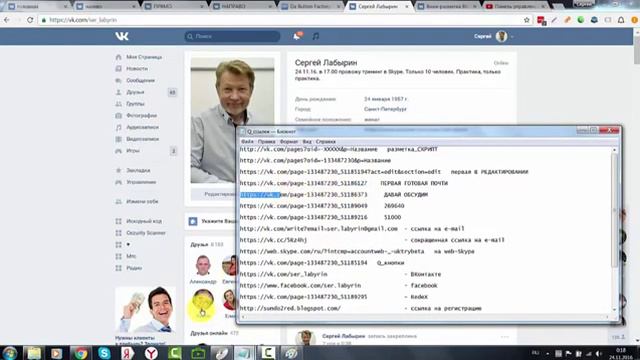The height and width of the screenshot is (360, 640).
Task: Click the sundo2red.blogspot.com line
Action: (x=360, y=309)
